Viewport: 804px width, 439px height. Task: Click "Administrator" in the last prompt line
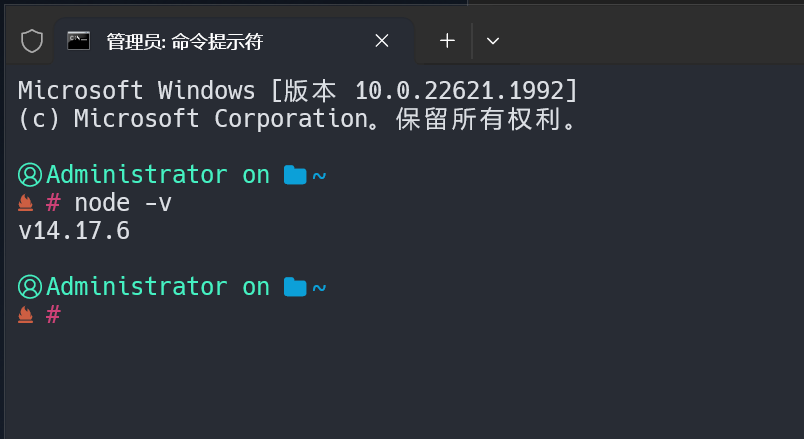point(137,287)
